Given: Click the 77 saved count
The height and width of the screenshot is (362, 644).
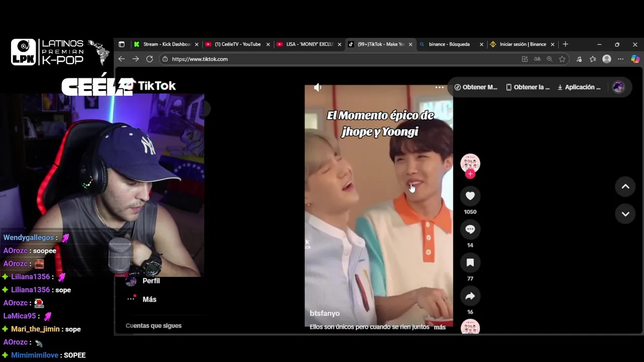Looking at the screenshot, I should click(470, 279).
